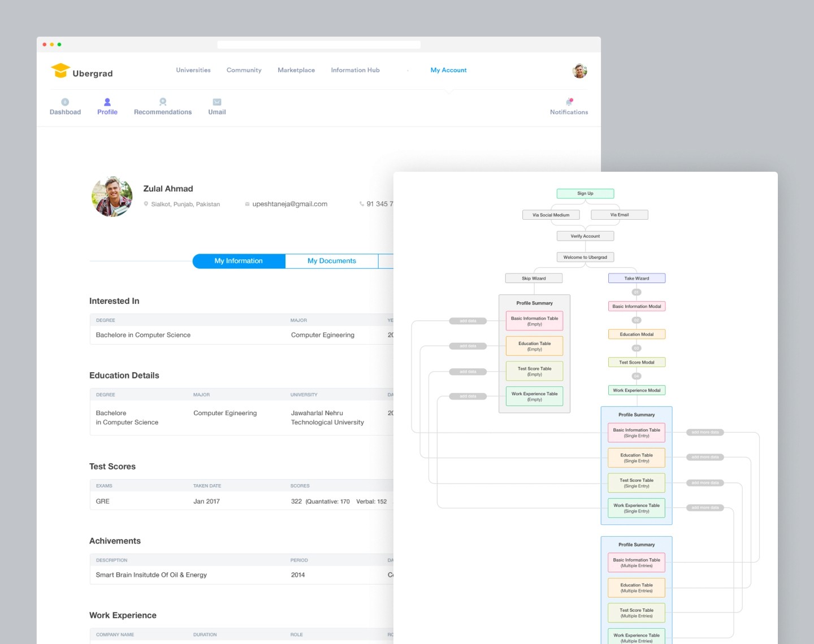Open the Information Hub menu item

[x=356, y=70]
